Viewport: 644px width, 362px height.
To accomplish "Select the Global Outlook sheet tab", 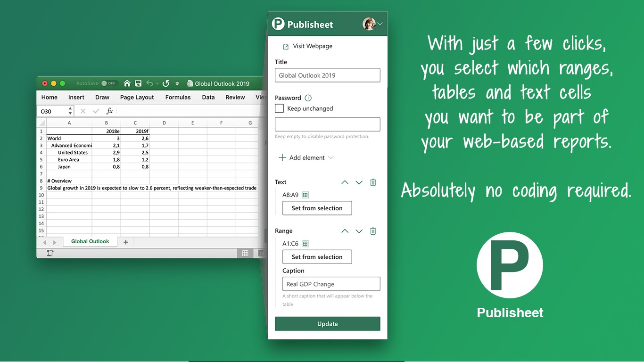I will tap(90, 241).
